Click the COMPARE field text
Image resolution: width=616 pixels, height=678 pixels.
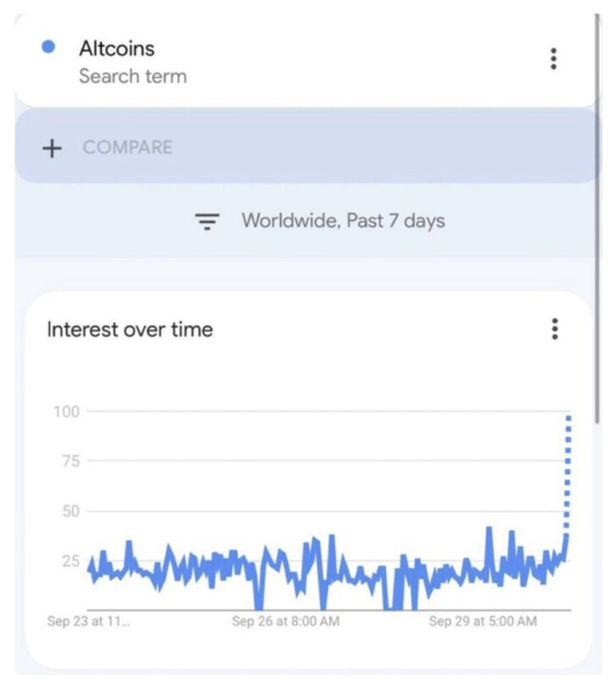tap(127, 147)
